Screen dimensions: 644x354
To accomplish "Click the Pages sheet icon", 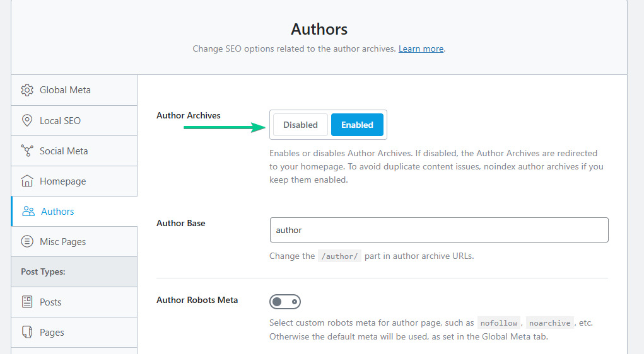I will (27, 332).
